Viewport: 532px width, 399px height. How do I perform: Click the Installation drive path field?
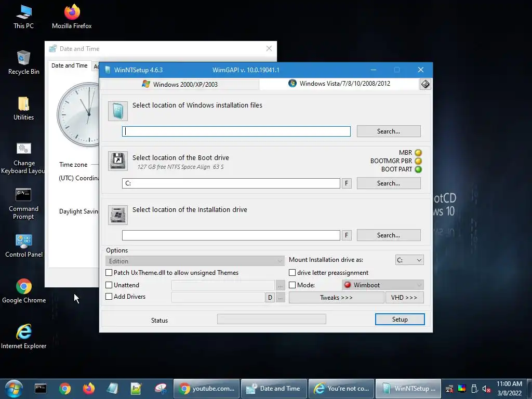click(231, 235)
